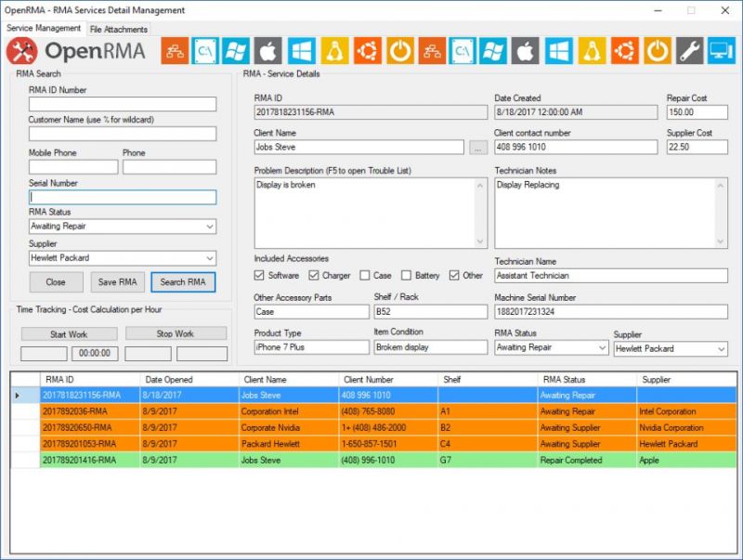Switch to the File Attachments tab

(x=119, y=30)
